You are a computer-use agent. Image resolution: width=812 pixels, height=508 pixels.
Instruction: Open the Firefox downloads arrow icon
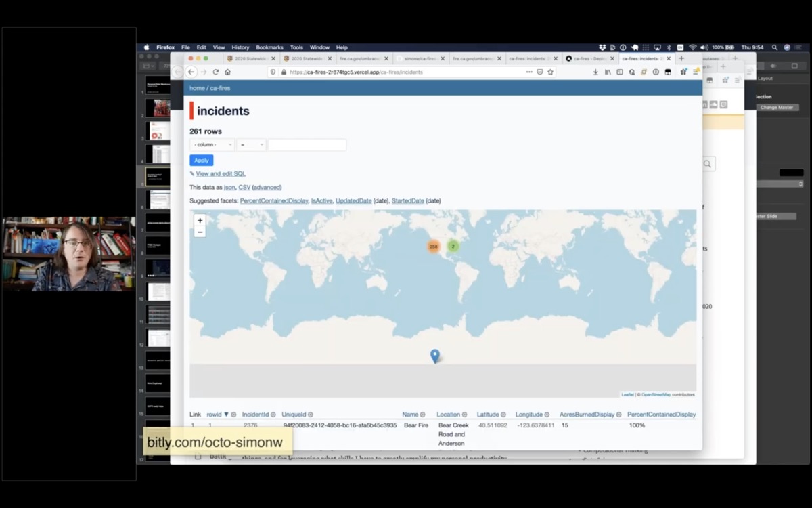595,72
